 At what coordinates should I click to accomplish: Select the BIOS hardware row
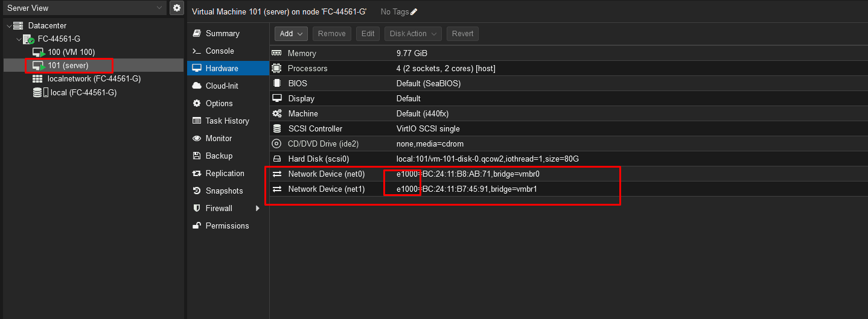coord(567,83)
